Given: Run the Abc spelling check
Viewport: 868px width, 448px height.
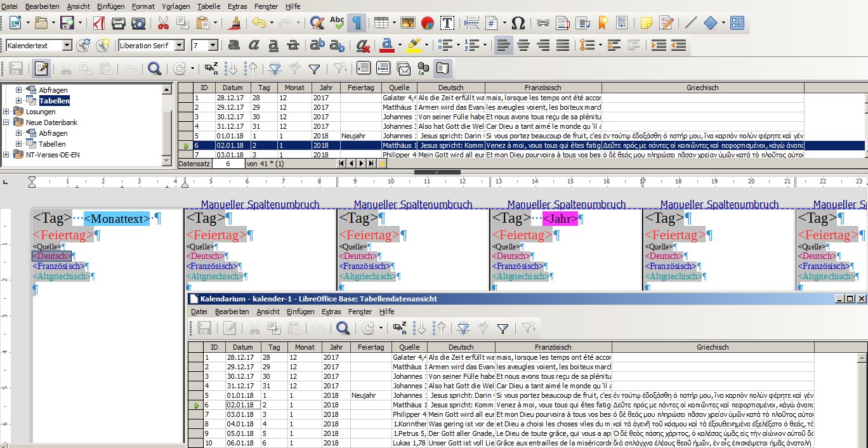Looking at the screenshot, I should pos(337,23).
